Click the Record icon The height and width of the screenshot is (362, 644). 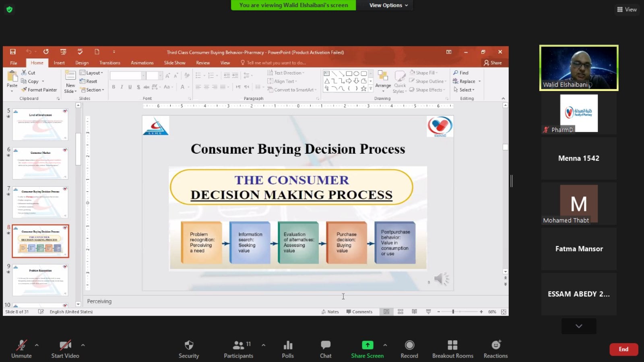(409, 346)
